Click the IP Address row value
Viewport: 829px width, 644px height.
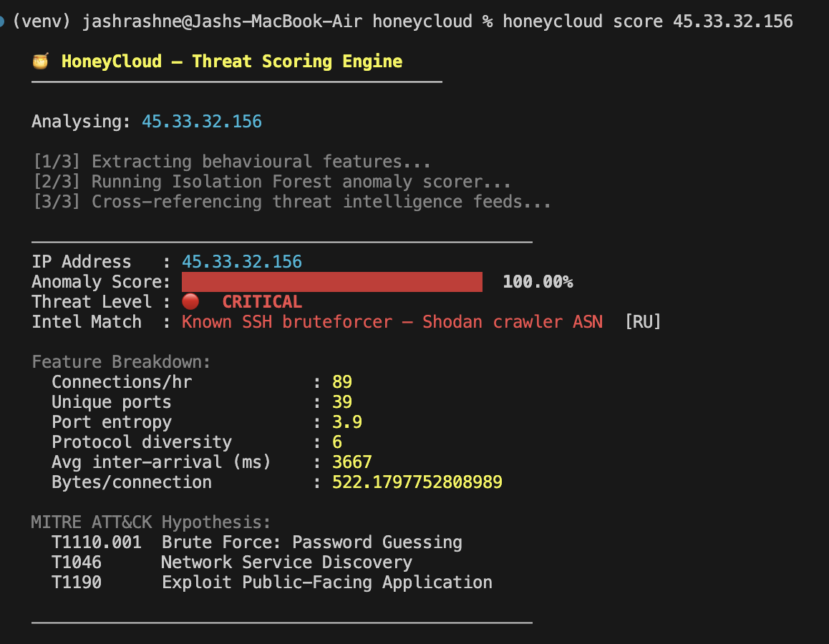tap(242, 261)
